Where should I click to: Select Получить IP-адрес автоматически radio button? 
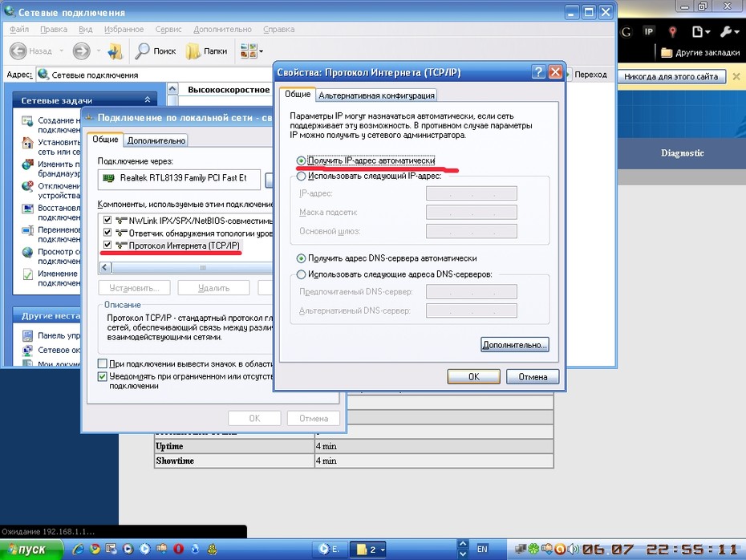coord(301,160)
